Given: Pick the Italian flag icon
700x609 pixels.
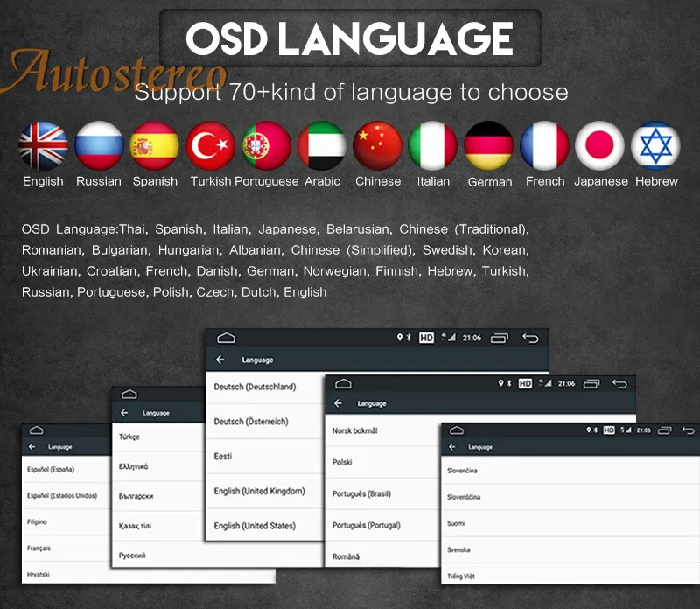Looking at the screenshot, I should tap(433, 145).
